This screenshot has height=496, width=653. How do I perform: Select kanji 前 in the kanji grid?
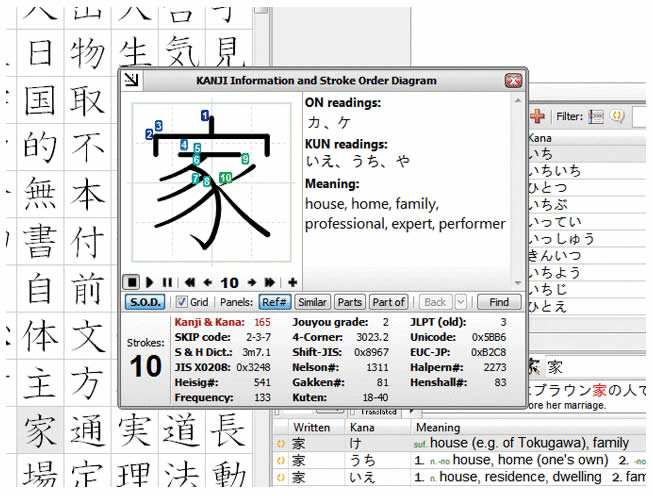point(87,289)
